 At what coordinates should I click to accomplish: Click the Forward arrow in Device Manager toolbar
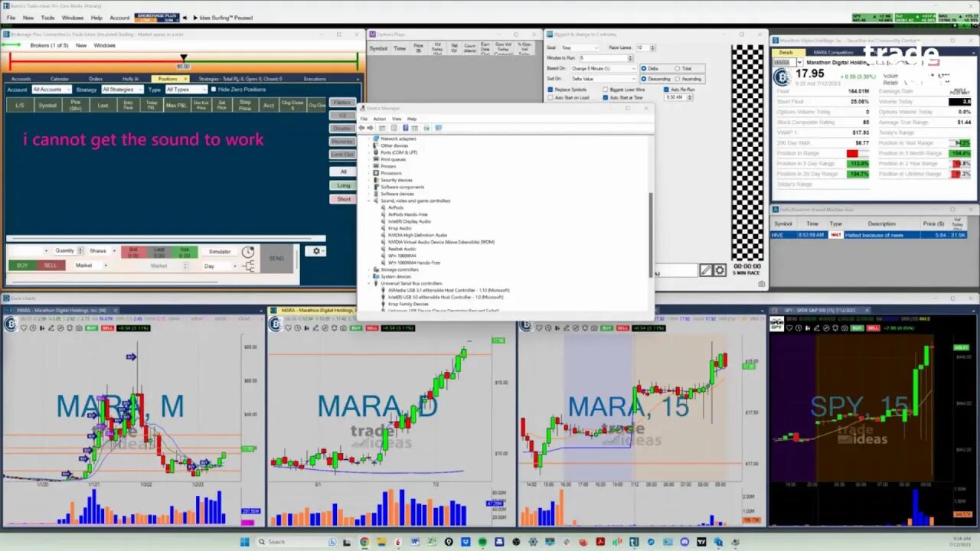click(371, 128)
